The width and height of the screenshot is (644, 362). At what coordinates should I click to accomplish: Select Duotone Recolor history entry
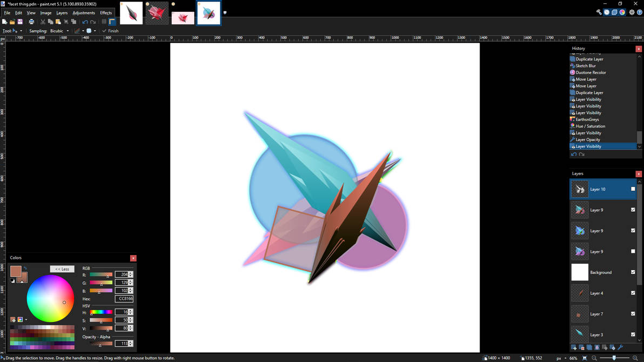point(602,73)
